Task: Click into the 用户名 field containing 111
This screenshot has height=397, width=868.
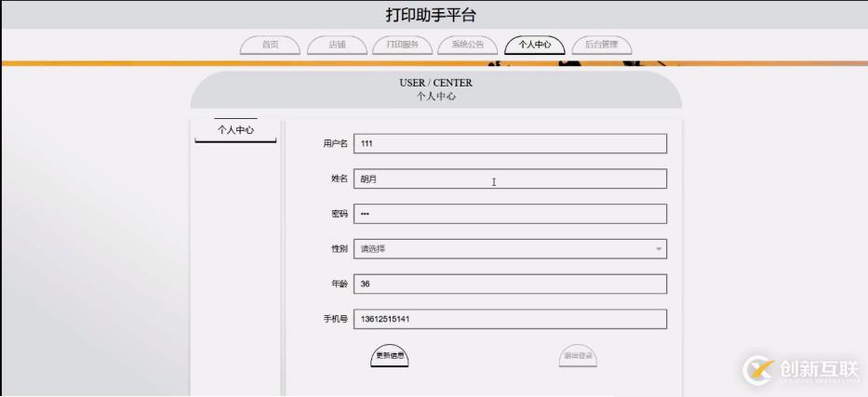Action: coord(511,144)
